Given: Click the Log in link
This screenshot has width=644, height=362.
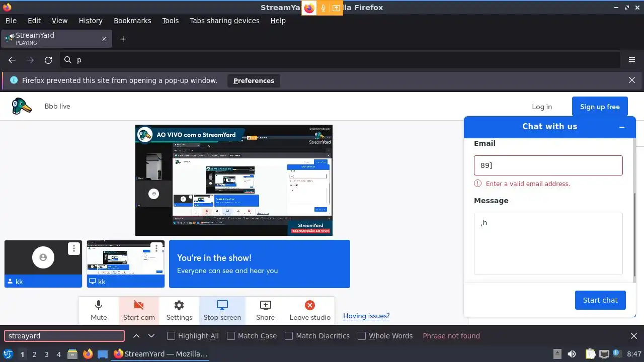Looking at the screenshot, I should click(542, 107).
